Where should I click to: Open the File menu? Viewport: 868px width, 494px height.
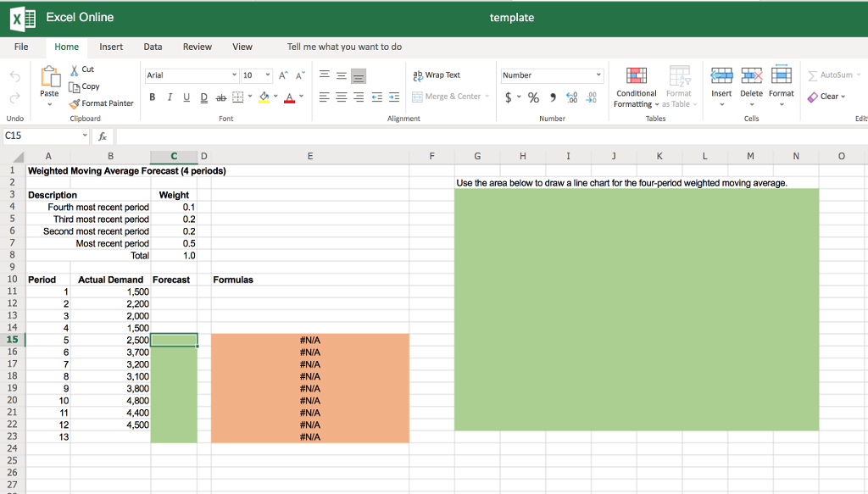(x=20, y=47)
